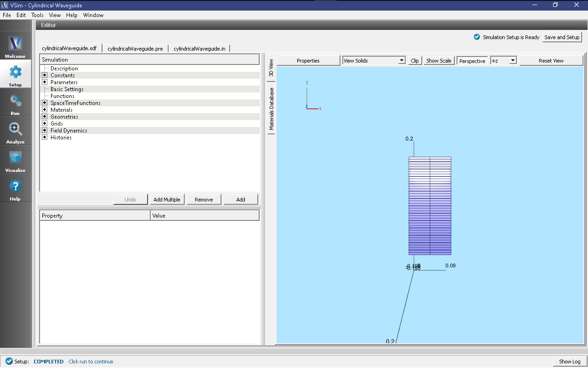Expand the Geometries tree node
588x368 pixels.
pos(45,117)
